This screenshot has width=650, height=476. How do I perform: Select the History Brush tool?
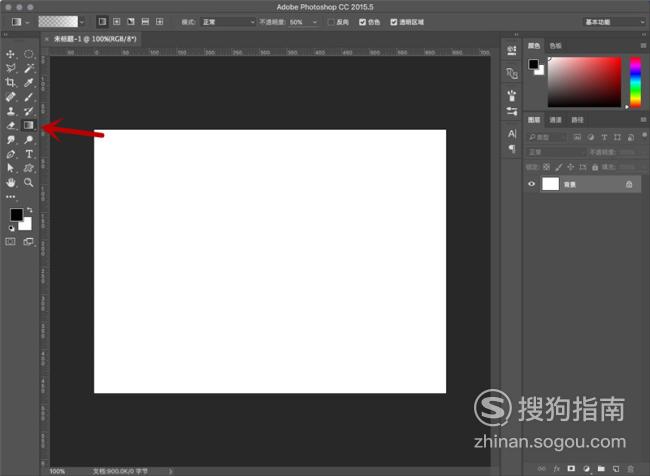click(x=29, y=111)
